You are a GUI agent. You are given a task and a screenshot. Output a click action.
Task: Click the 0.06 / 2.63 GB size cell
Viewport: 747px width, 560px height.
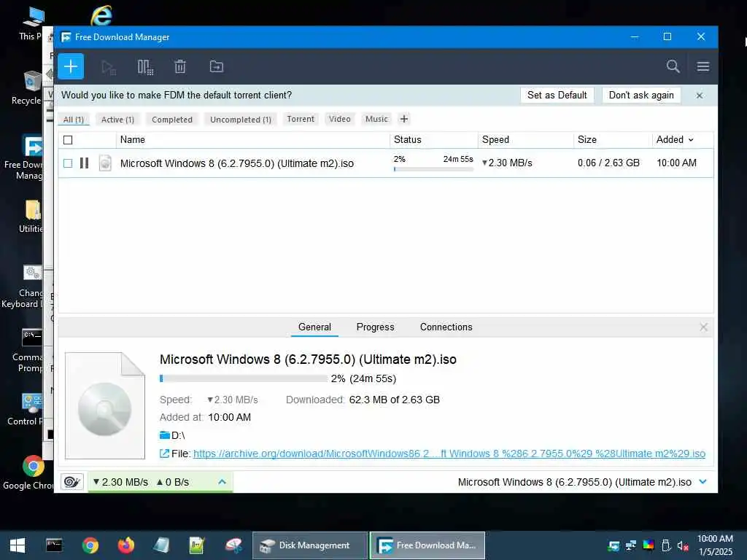(x=608, y=163)
